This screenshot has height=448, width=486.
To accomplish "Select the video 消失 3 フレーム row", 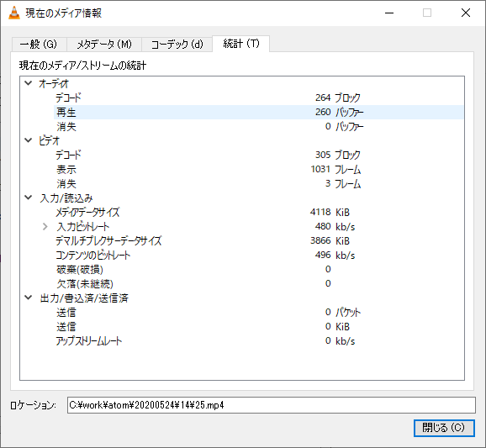I will pyautogui.click(x=259, y=183).
